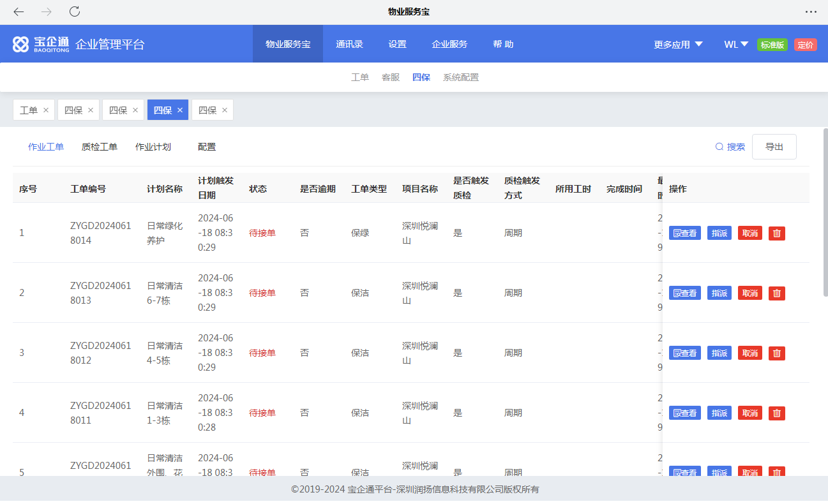Click 查看 for order ZYGD20240618011
This screenshot has width=828, height=504.
pyautogui.click(x=685, y=413)
